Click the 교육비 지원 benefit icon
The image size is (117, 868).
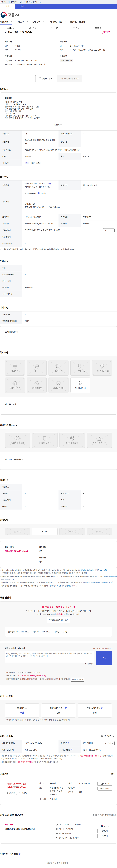click(x=80, y=368)
